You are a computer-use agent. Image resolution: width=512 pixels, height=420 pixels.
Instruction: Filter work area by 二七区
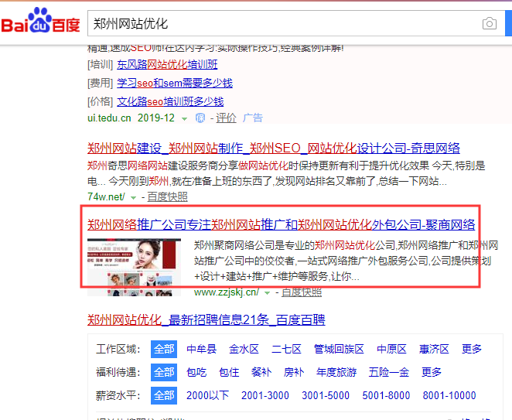286,349
